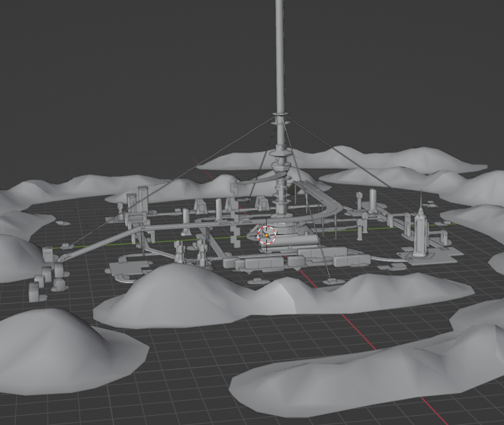504x425 pixels.
Task: Click the 3D cursor at scene center
Action: coord(266,235)
